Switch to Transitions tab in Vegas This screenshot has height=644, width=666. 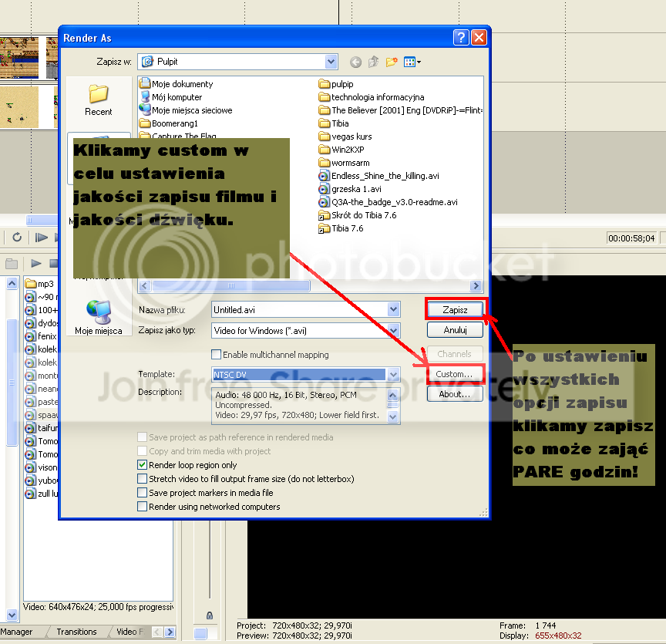click(x=76, y=632)
